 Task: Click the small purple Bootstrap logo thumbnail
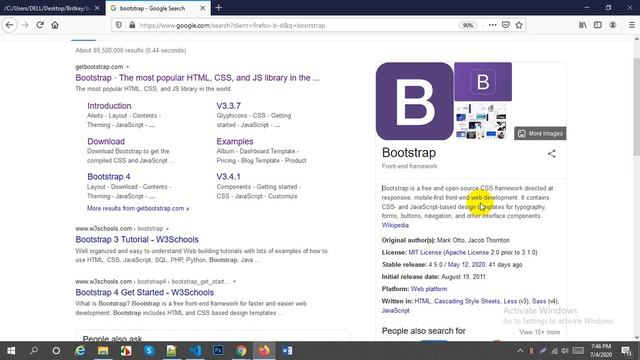pyautogui.click(x=483, y=82)
